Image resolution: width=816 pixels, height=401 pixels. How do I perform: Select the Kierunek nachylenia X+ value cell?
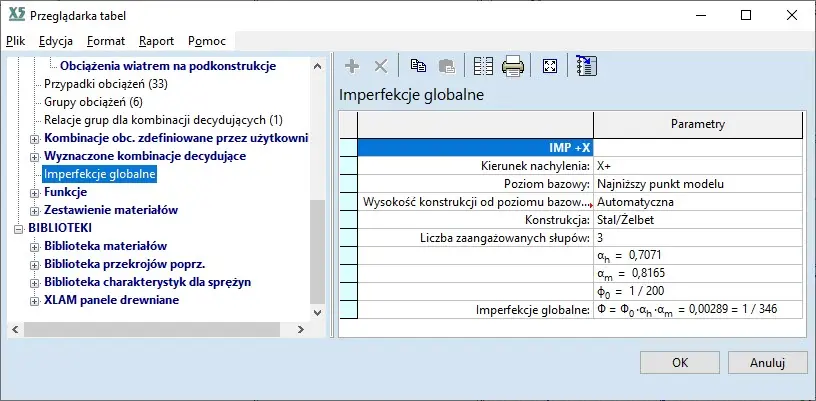(697, 166)
